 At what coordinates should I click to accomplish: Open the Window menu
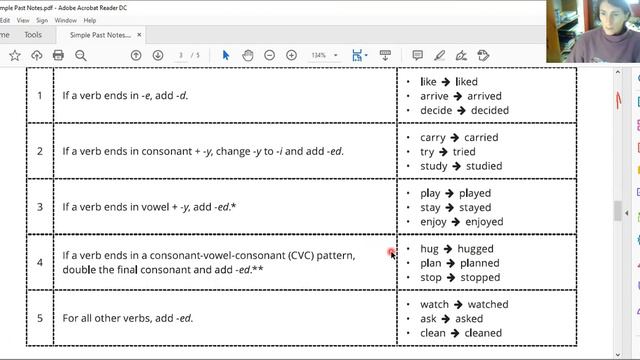click(x=65, y=20)
